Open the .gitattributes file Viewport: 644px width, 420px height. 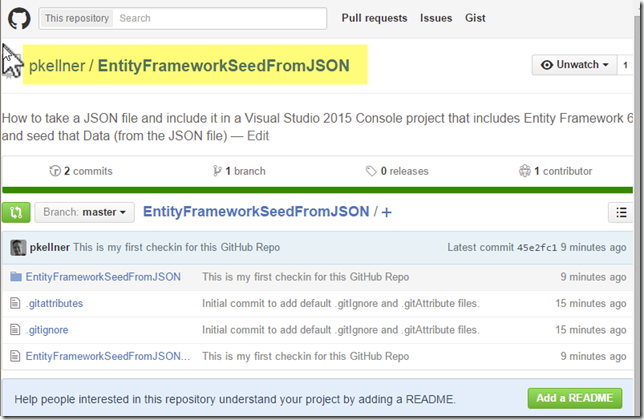click(x=54, y=303)
